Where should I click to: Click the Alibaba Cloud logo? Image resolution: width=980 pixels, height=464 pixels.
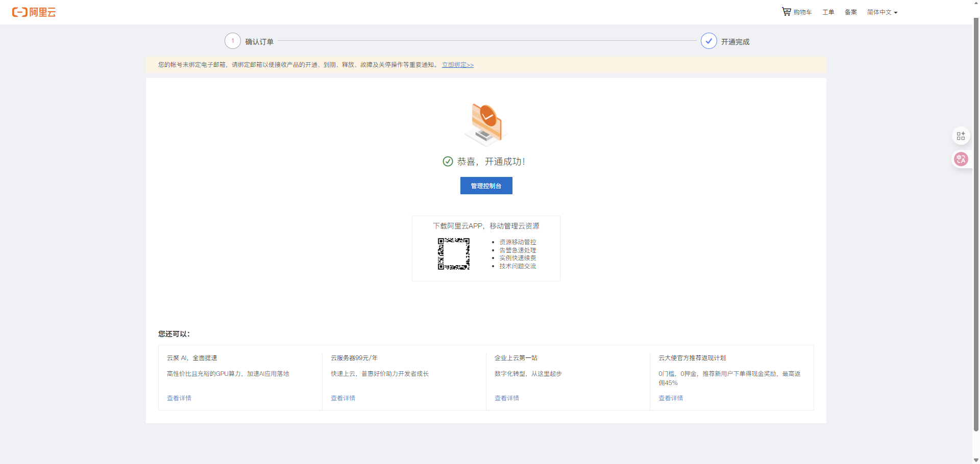point(34,12)
